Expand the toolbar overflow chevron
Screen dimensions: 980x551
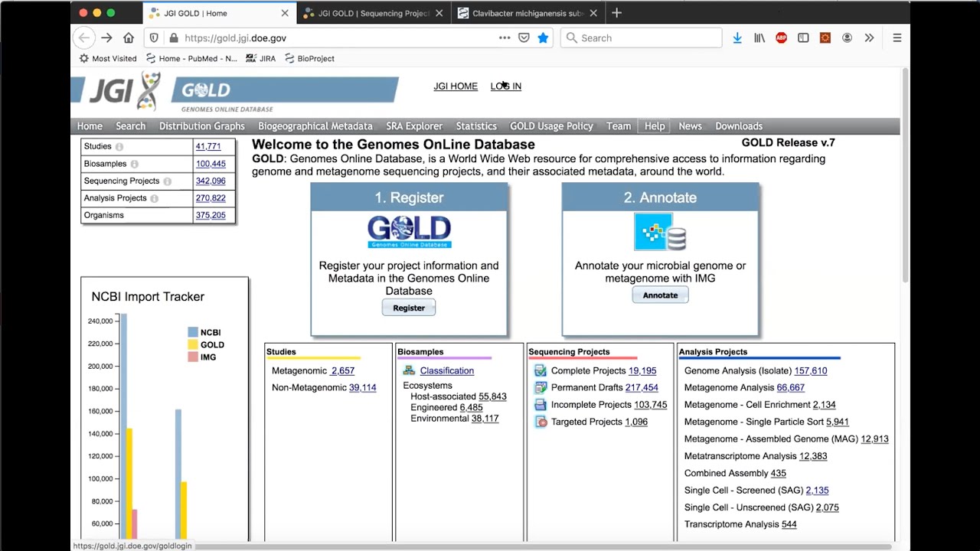[x=869, y=37]
